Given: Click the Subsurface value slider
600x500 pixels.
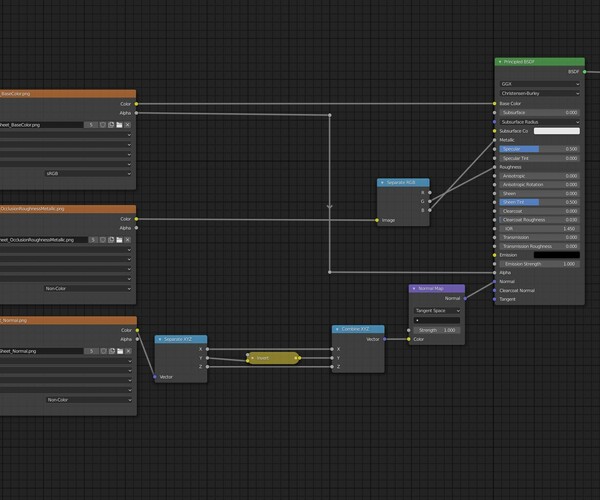Looking at the screenshot, I should pyautogui.click(x=540, y=112).
